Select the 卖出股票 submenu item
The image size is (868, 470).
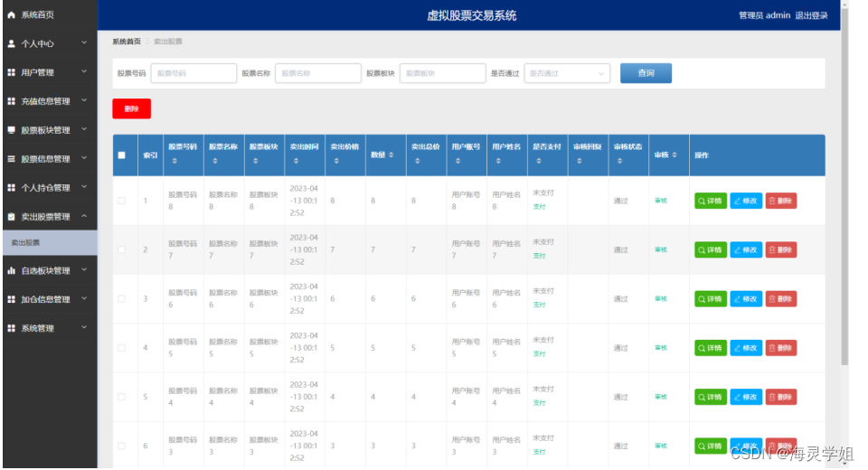tap(50, 243)
